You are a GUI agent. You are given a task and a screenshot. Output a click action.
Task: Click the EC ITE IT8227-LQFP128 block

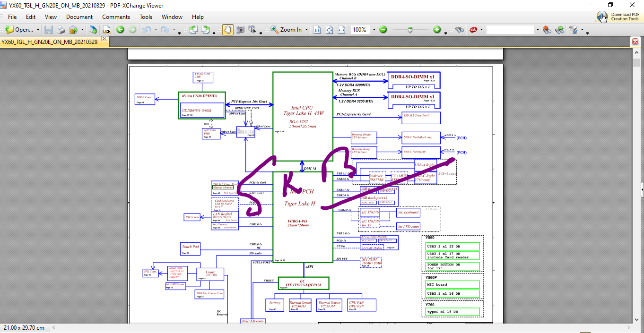[303, 283]
